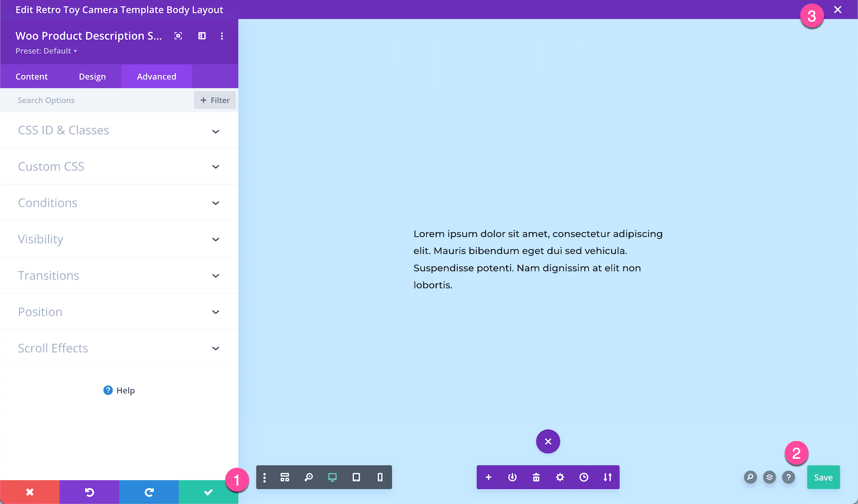Activate the zoom out view
The image size is (858, 504).
click(x=308, y=477)
